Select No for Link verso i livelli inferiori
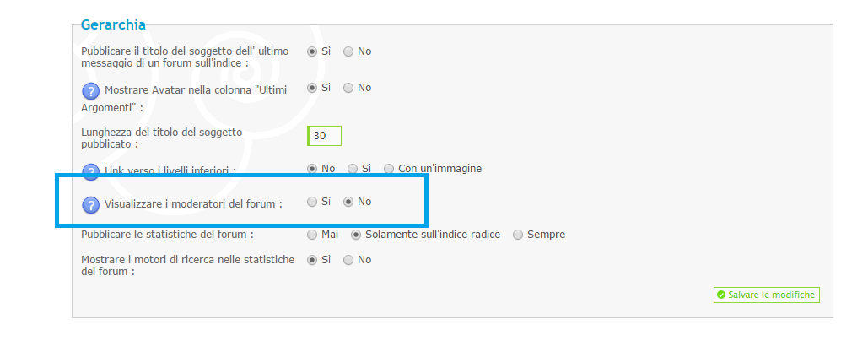Viewport: 868px width, 357px height. tap(312, 169)
